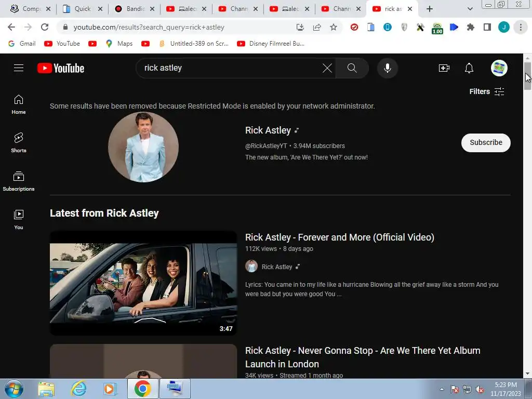Bookmark this page with star
The height and width of the screenshot is (399, 532).
(x=334, y=27)
